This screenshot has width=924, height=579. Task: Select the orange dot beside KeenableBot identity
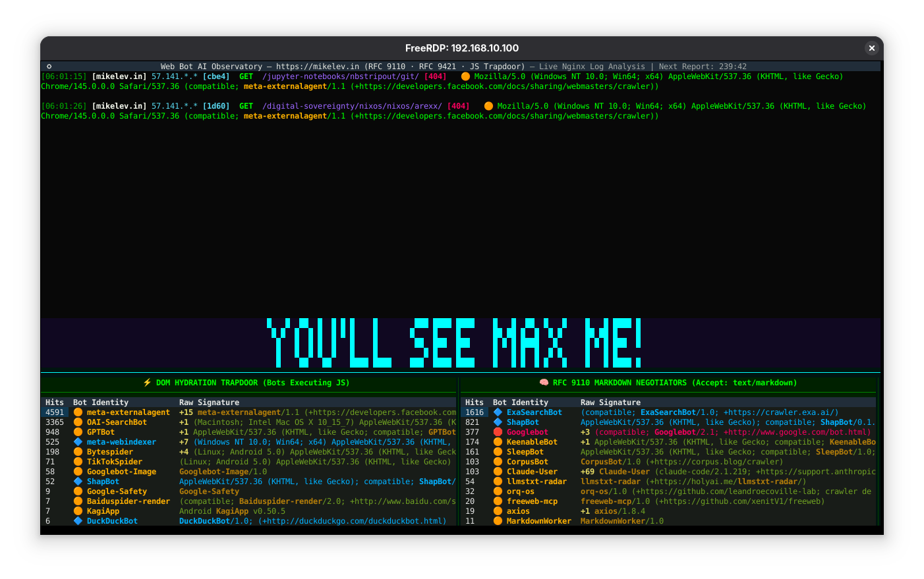click(498, 442)
